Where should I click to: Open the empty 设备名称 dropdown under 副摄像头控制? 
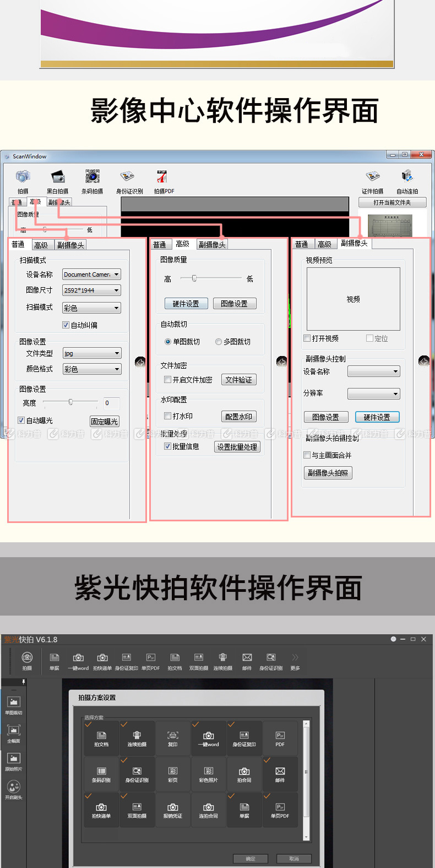click(x=374, y=371)
